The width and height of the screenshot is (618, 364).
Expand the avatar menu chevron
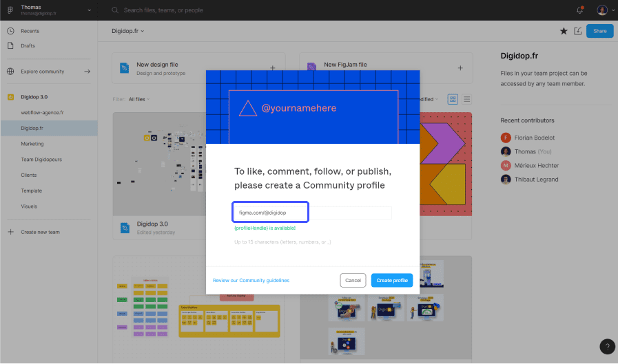pos(613,10)
